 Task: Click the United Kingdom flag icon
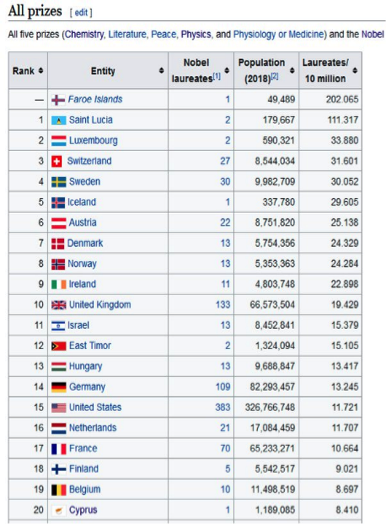click(x=58, y=305)
